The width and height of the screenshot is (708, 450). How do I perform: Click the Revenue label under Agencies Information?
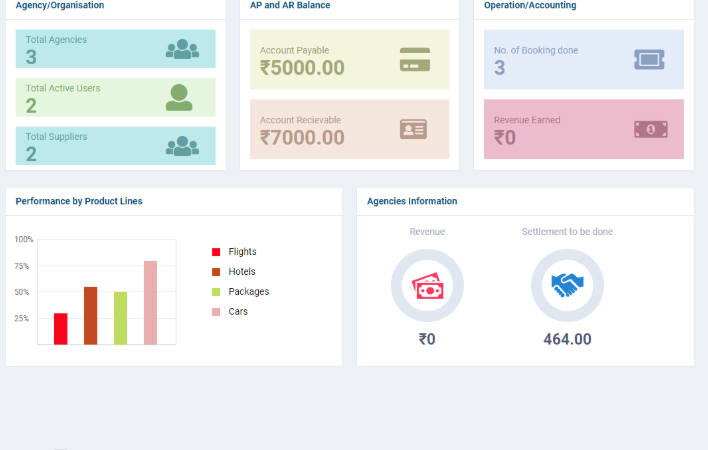[427, 232]
